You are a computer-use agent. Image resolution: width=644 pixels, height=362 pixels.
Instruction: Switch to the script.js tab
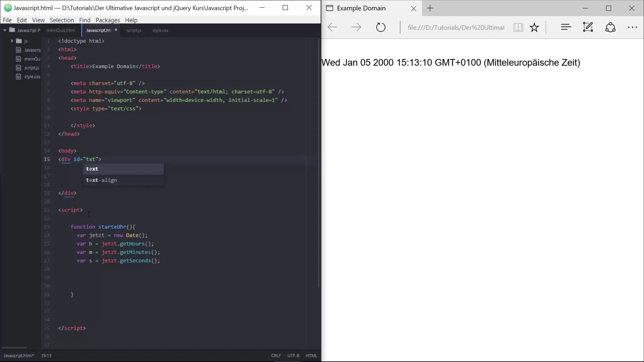coord(134,30)
